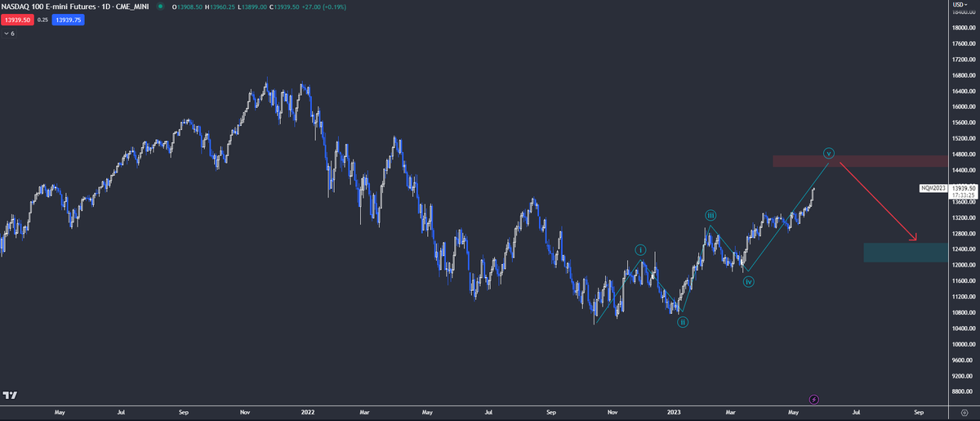Select the red resistance zone rectangle
This screenshot has width=980, height=421.
pyautogui.click(x=861, y=161)
